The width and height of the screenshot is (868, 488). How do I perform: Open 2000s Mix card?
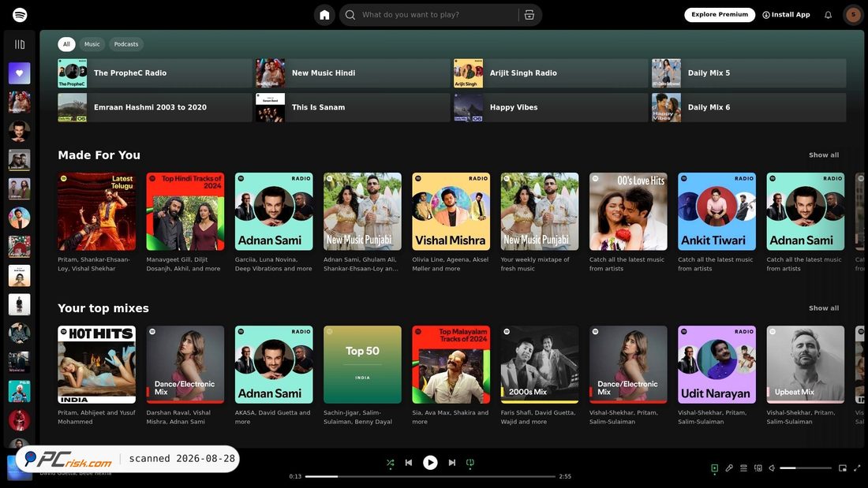click(x=540, y=364)
